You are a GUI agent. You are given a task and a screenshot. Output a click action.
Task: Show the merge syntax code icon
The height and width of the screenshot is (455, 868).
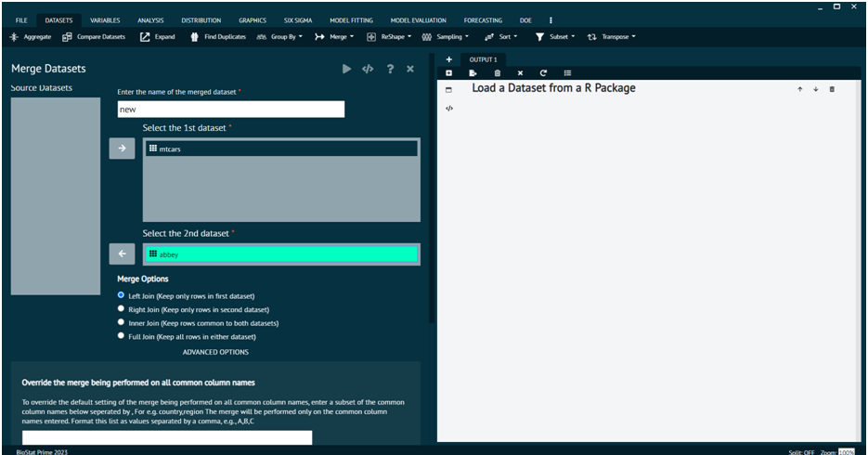368,70
